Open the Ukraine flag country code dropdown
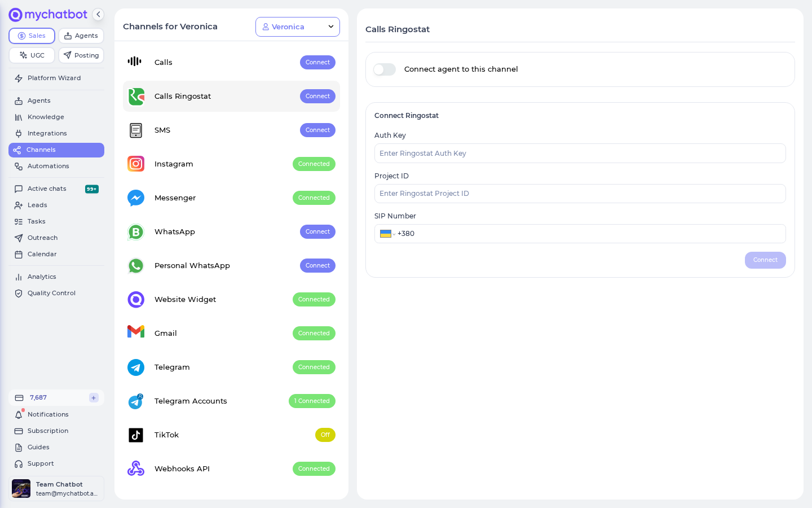The height and width of the screenshot is (508, 812). 387,234
